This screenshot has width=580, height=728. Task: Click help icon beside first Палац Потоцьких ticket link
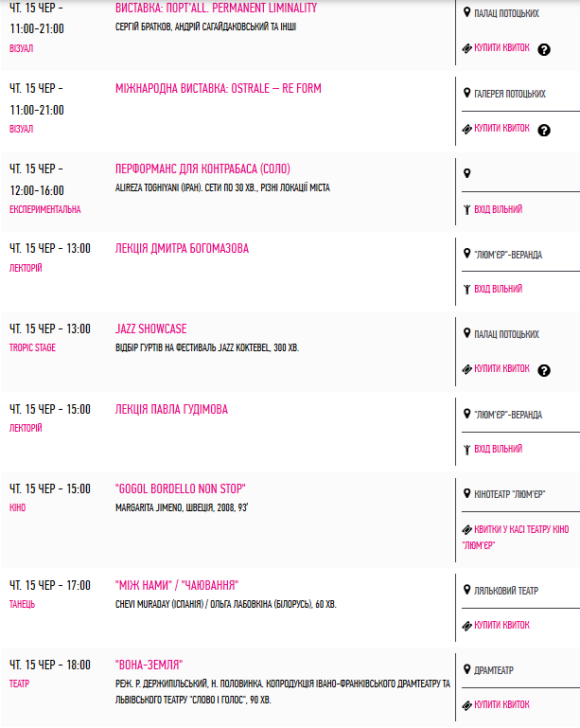[x=544, y=49]
